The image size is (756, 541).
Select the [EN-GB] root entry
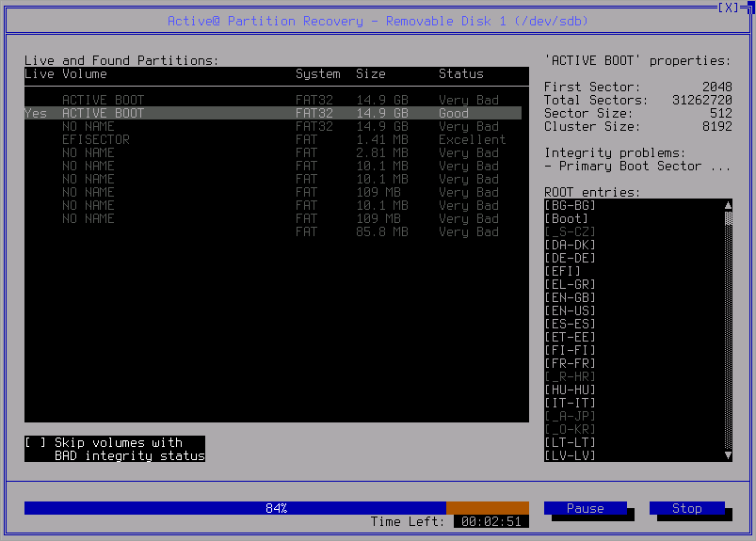(570, 297)
